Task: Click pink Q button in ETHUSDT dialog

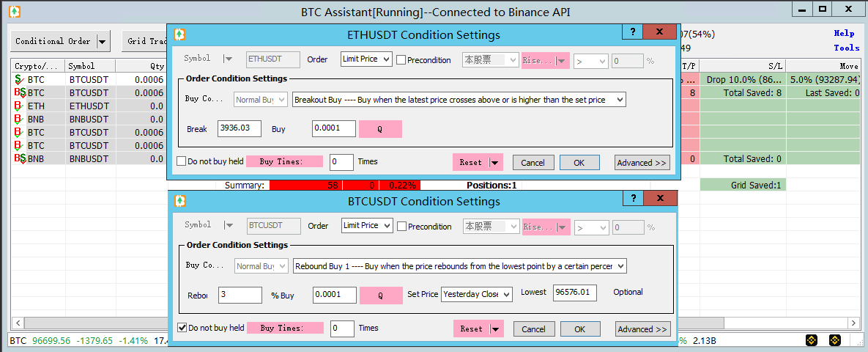Action: tap(380, 128)
